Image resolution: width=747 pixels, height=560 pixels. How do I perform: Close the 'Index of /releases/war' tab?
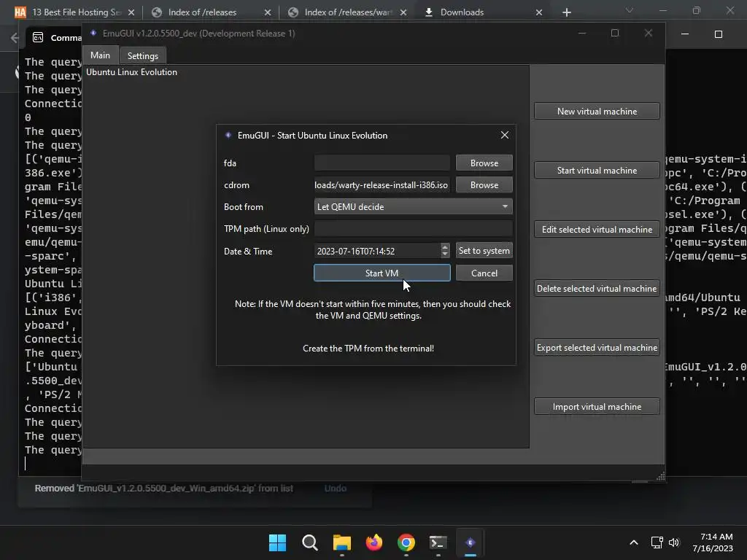click(x=403, y=12)
